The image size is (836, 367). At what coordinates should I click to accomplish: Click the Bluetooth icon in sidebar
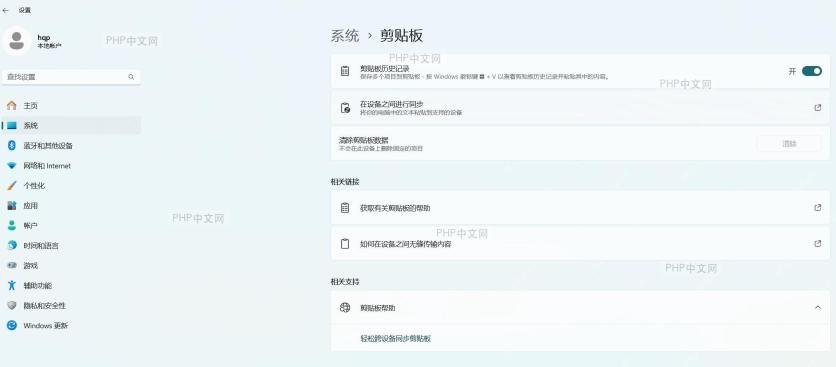[12, 146]
